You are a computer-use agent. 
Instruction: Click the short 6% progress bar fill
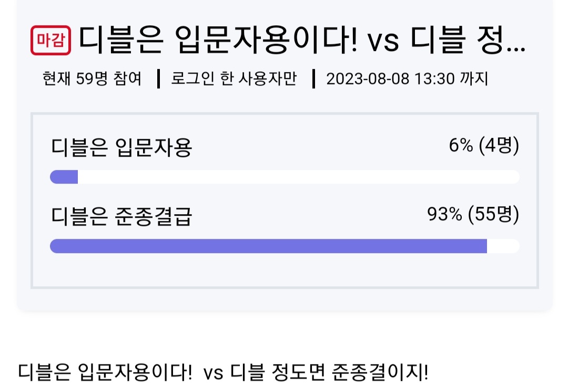coord(64,177)
